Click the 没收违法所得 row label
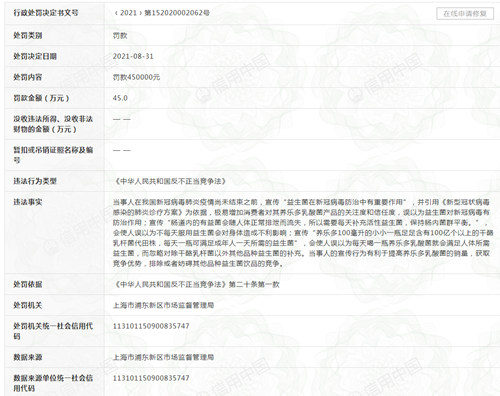Screen dimensions: 500x396 [53, 124]
